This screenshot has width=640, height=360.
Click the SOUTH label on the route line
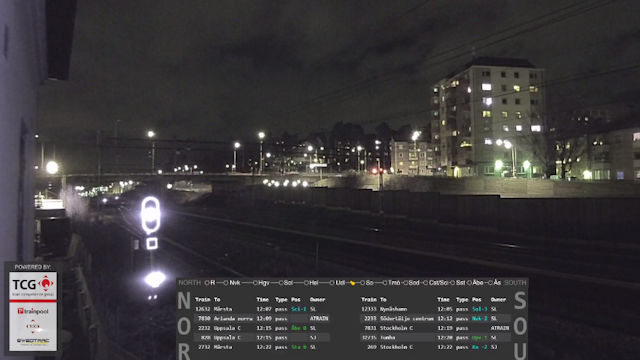(x=515, y=283)
